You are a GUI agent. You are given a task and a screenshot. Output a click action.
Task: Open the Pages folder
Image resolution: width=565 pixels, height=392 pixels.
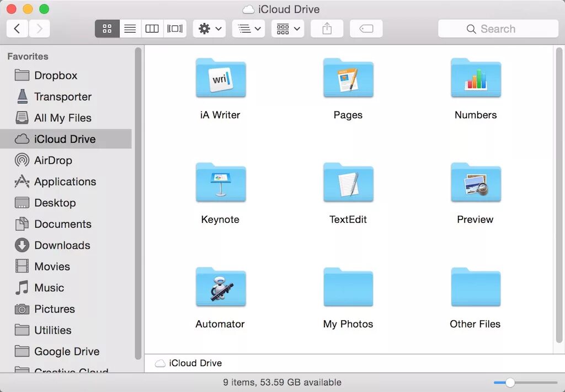[348, 78]
